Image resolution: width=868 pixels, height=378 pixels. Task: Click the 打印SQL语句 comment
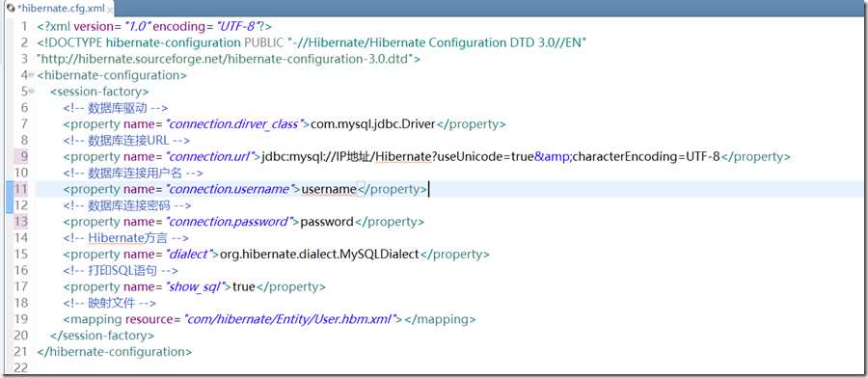coord(121,271)
